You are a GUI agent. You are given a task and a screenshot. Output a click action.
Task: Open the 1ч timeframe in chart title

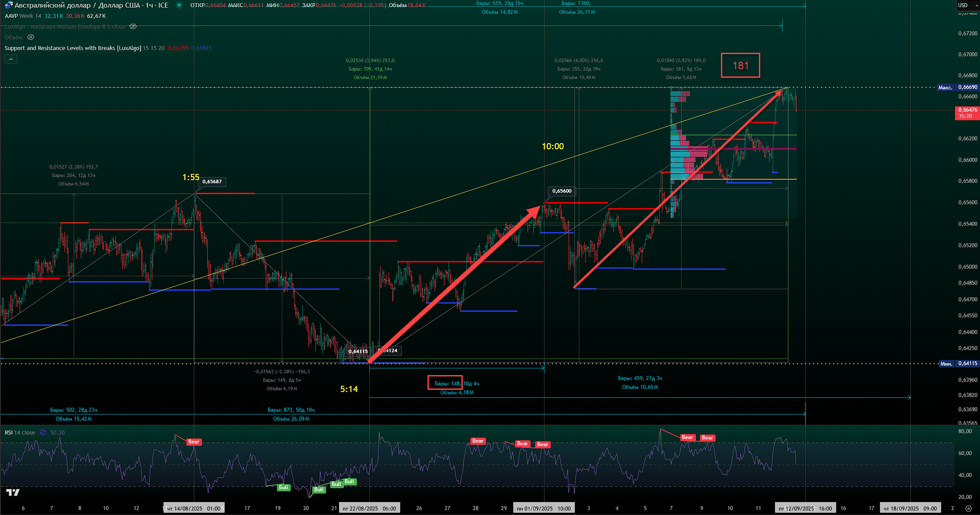pos(149,5)
